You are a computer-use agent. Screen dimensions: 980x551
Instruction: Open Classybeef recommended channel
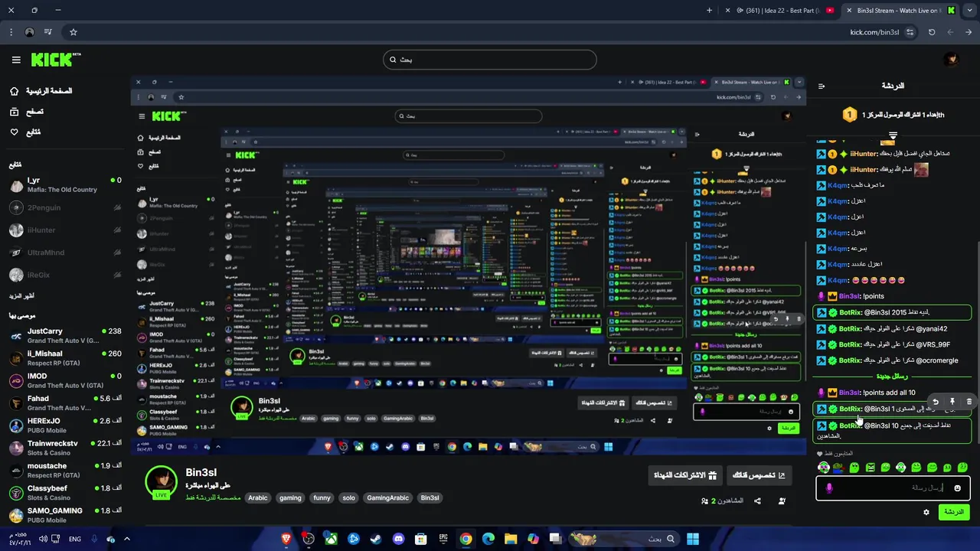click(65, 492)
